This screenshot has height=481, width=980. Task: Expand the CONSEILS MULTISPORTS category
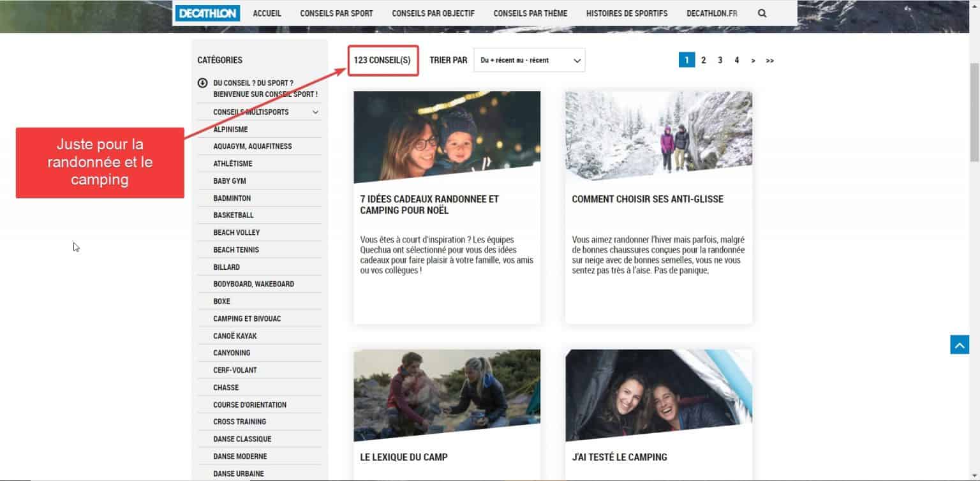(x=316, y=112)
